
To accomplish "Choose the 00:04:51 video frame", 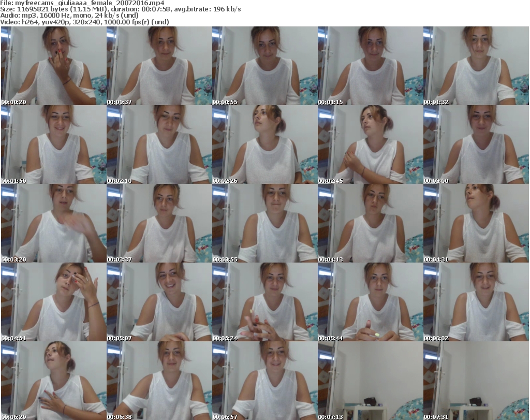I will (54, 302).
